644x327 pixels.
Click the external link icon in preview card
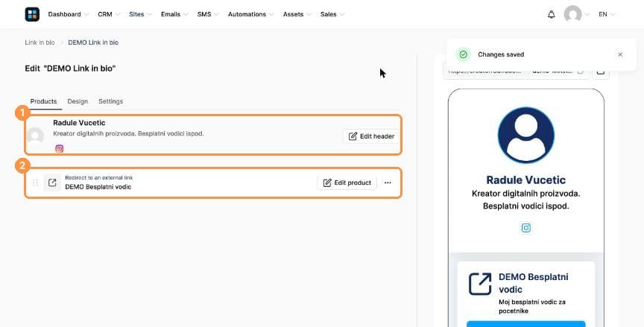pyautogui.click(x=480, y=284)
